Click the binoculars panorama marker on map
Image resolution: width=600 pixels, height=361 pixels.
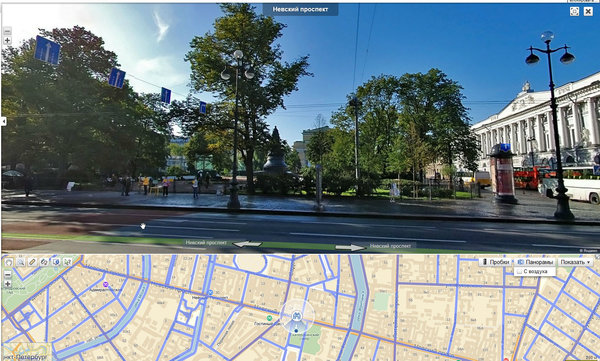click(x=297, y=316)
